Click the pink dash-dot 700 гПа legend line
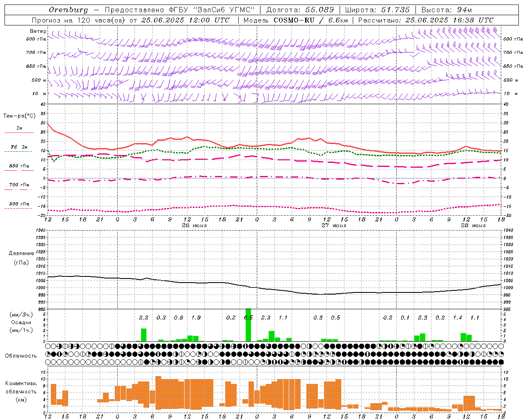This screenshot has height=420, width=525. [x=19, y=189]
